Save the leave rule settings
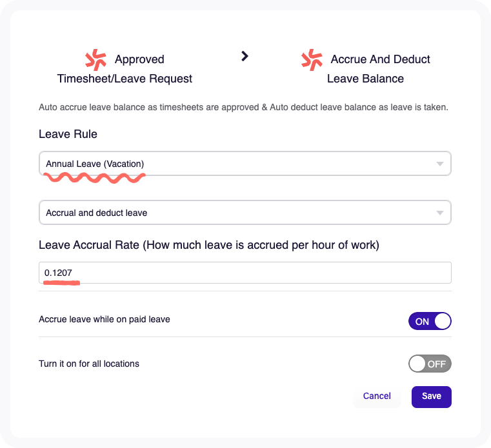 431,396
